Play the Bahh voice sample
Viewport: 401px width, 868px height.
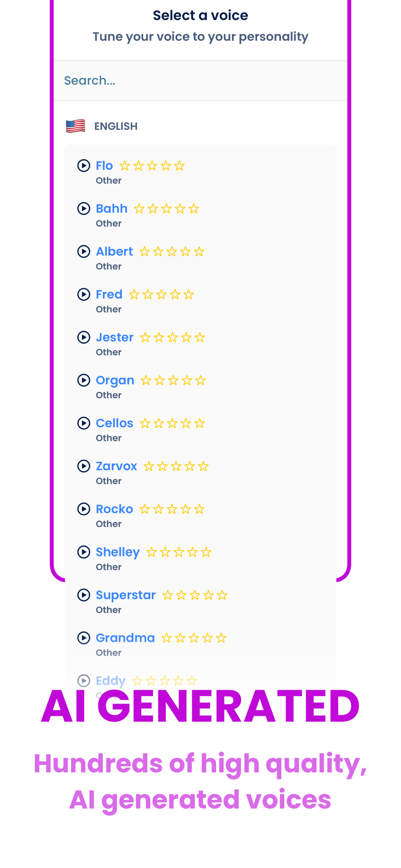click(x=83, y=208)
